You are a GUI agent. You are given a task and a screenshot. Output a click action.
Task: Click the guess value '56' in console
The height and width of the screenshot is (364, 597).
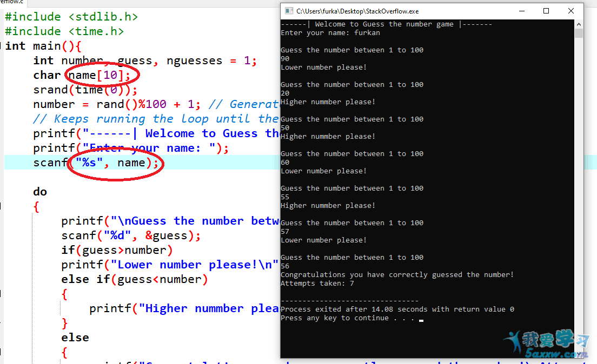click(x=285, y=266)
